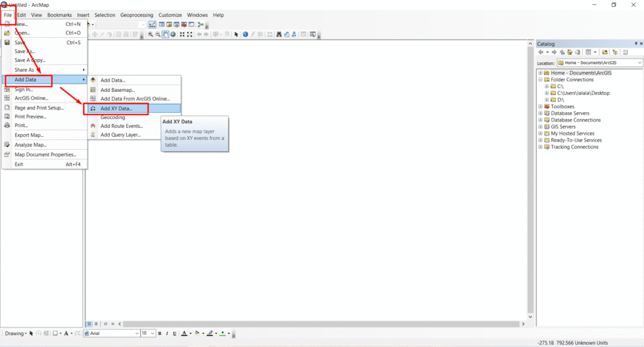644x347 pixels.
Task: Click the Zoom In tool
Action: [150, 35]
